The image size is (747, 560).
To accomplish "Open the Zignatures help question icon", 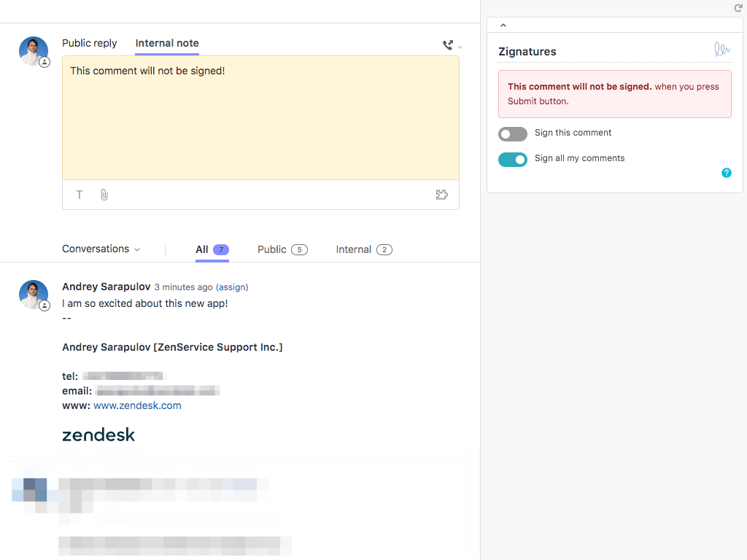I will (726, 173).
